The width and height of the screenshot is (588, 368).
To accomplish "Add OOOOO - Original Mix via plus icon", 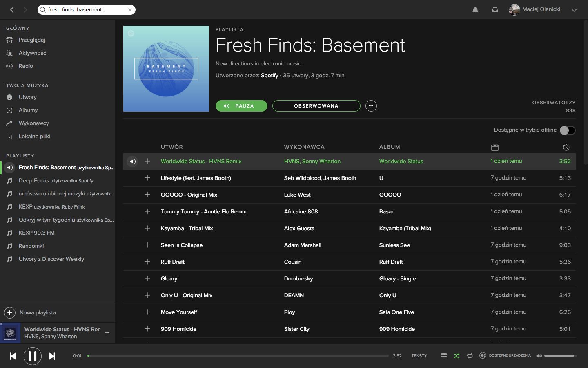I will click(x=147, y=195).
